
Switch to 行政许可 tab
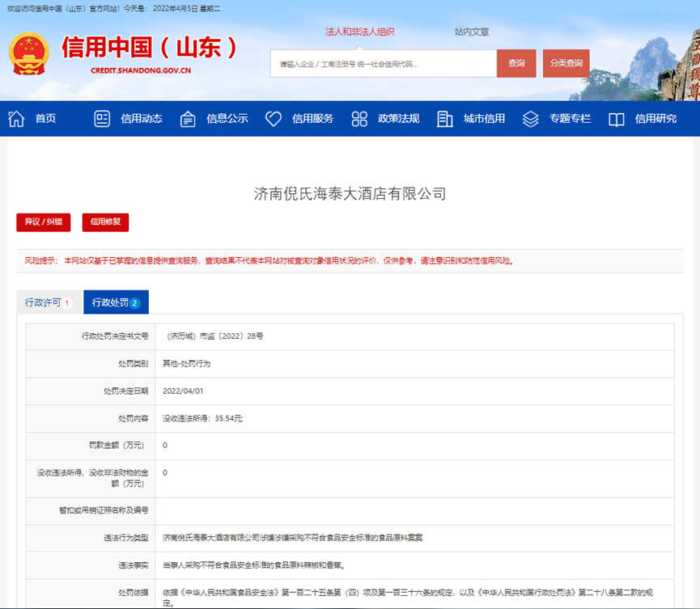point(49,302)
